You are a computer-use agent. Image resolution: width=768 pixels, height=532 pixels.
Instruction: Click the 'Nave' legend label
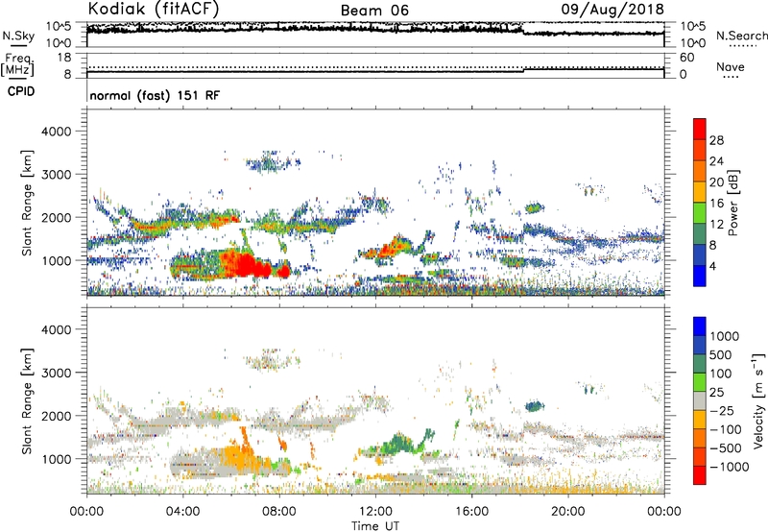click(x=731, y=66)
